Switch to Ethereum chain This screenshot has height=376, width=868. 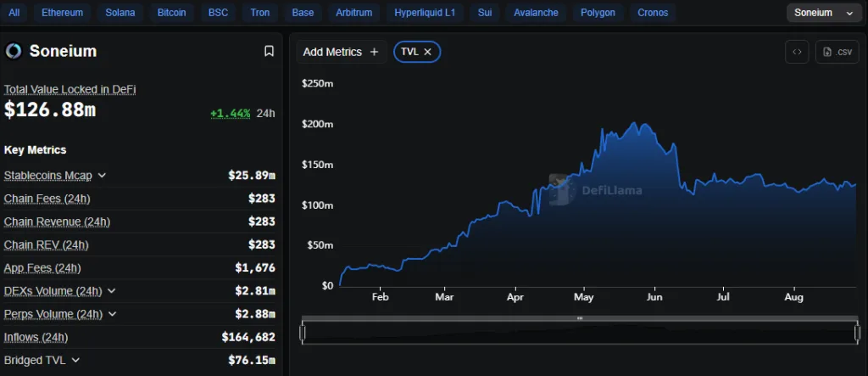[x=62, y=12]
